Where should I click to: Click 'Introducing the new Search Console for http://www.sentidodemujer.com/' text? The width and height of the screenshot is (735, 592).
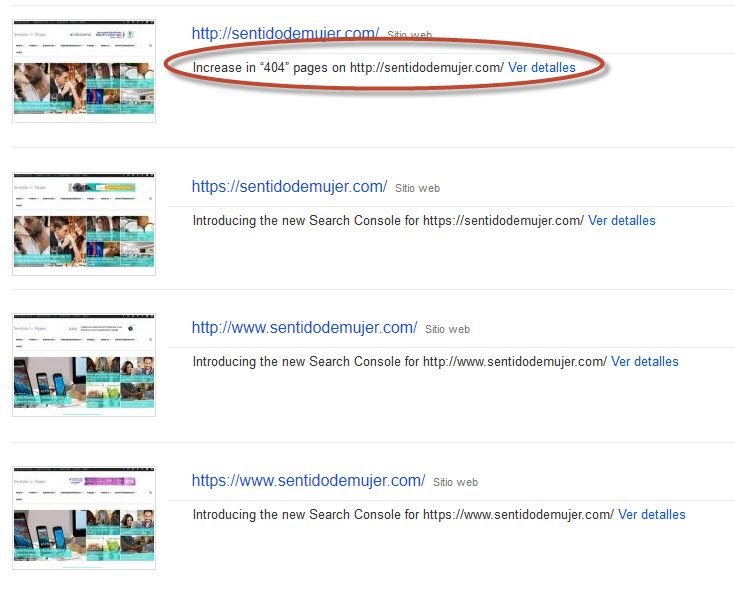click(399, 362)
